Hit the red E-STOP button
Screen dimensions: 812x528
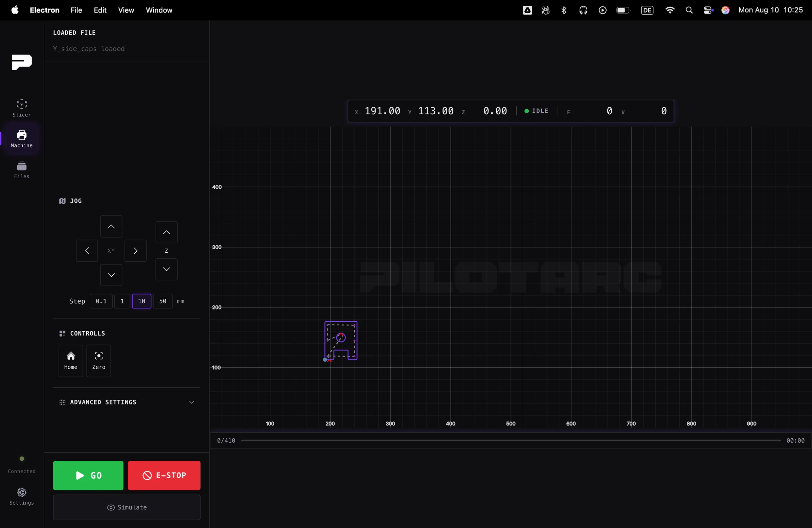click(164, 476)
